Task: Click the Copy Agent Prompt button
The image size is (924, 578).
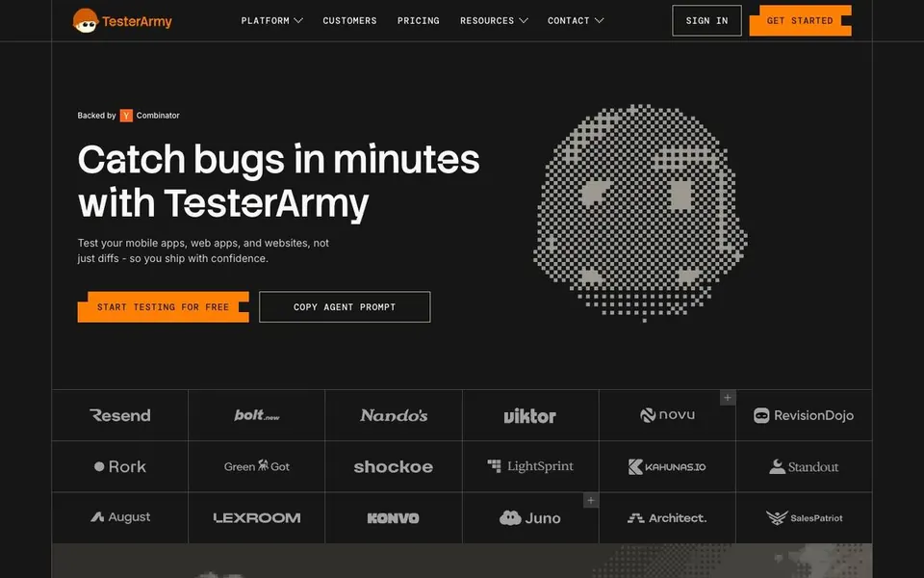Action: pyautogui.click(x=345, y=306)
